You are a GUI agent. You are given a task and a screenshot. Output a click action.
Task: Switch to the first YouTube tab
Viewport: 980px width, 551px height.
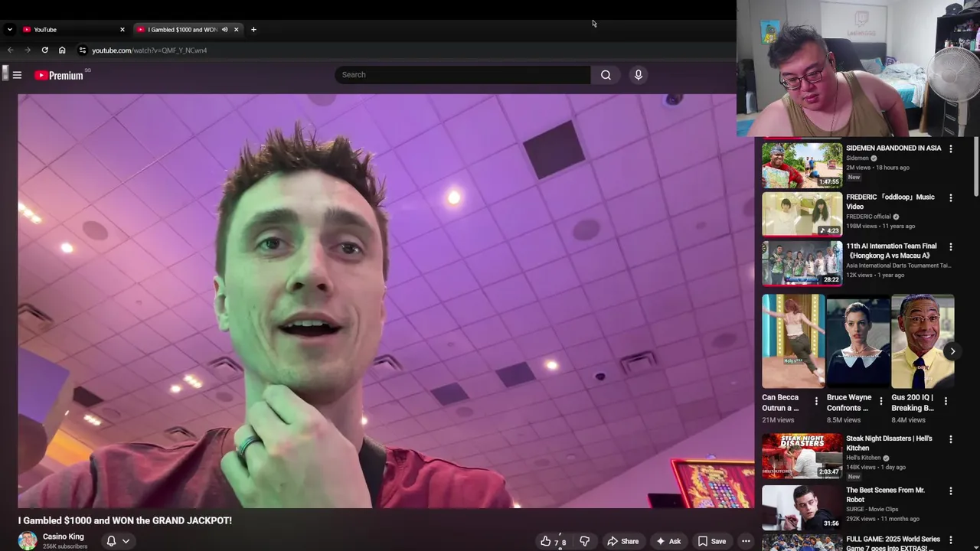pos(73,30)
